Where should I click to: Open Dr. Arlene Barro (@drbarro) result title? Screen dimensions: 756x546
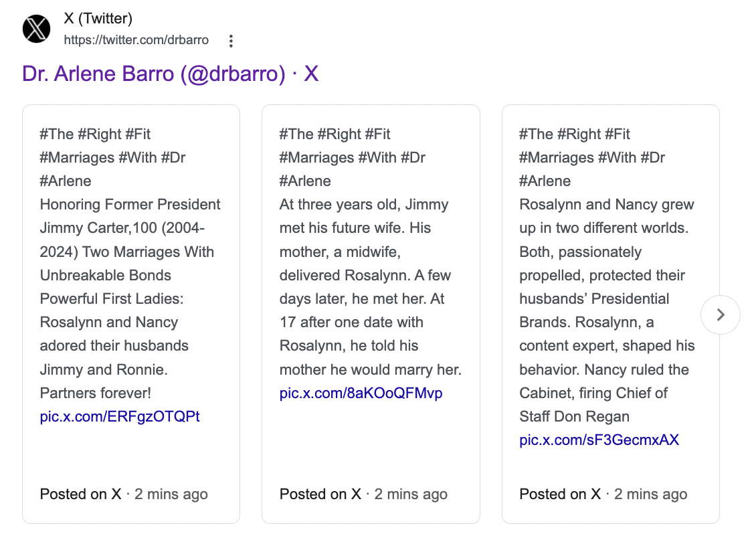click(x=170, y=74)
